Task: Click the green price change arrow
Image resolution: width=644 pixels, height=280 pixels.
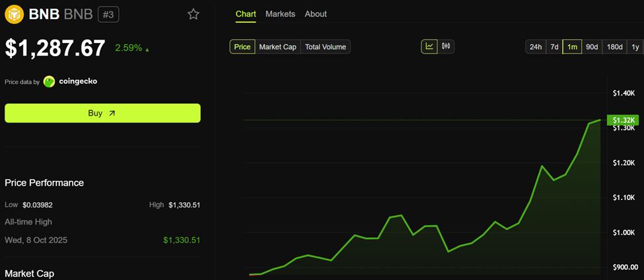Action: pyautogui.click(x=147, y=50)
